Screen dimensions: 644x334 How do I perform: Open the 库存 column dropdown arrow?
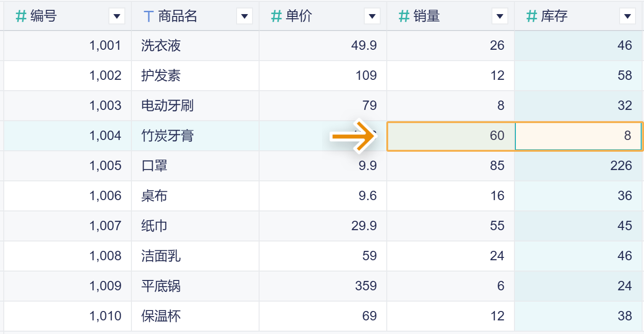628,16
